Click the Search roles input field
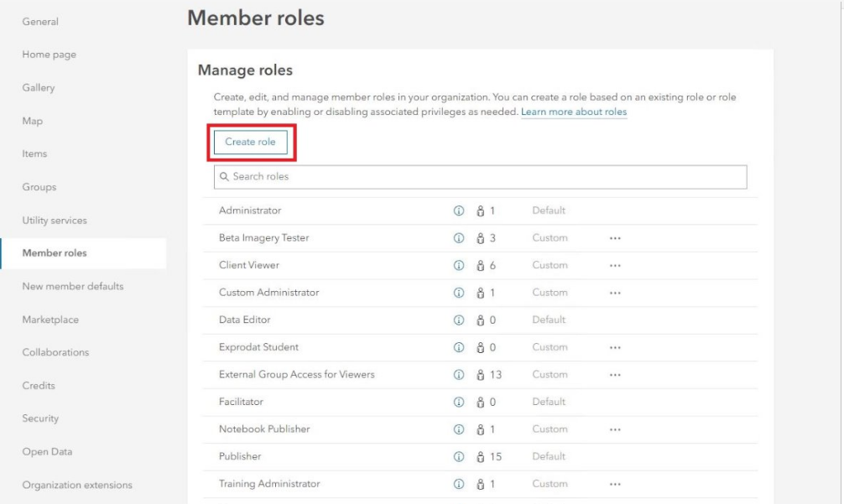 point(480,177)
